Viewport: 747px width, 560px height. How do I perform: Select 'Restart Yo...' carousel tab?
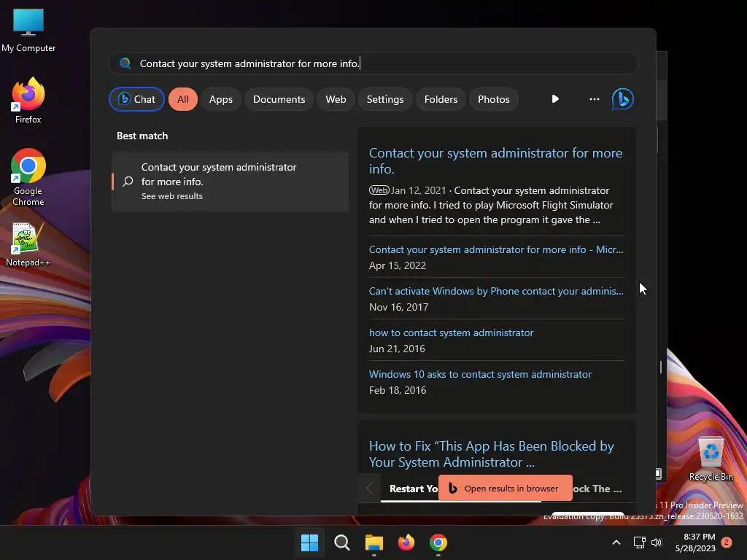413,489
